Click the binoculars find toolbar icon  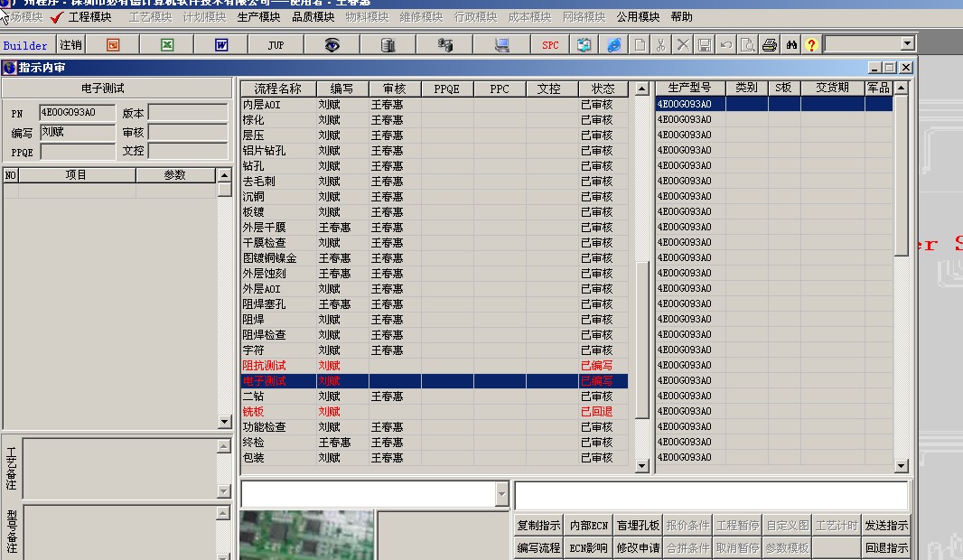click(x=791, y=45)
